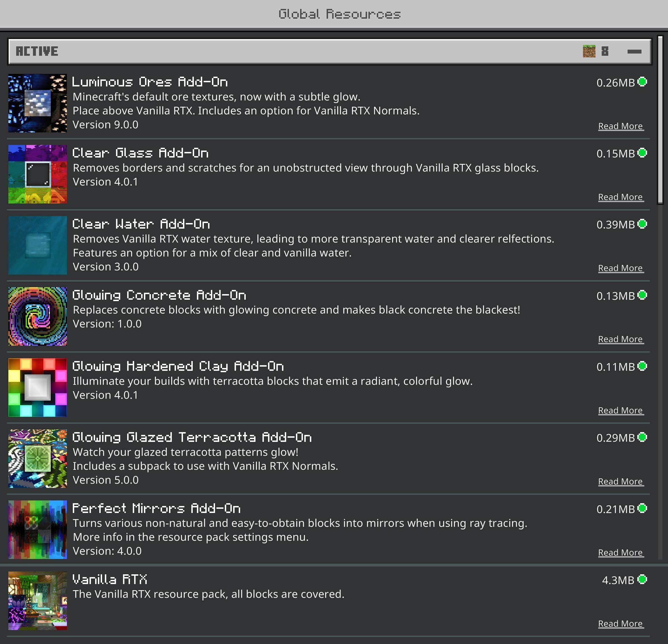
Task: Click the Glowing Concrete spiral icon
Action: (37, 316)
